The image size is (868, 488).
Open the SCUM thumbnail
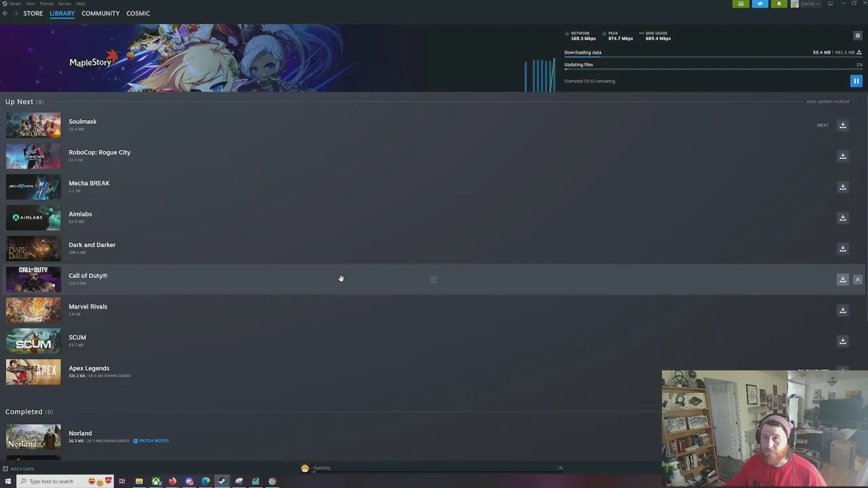pyautogui.click(x=33, y=341)
